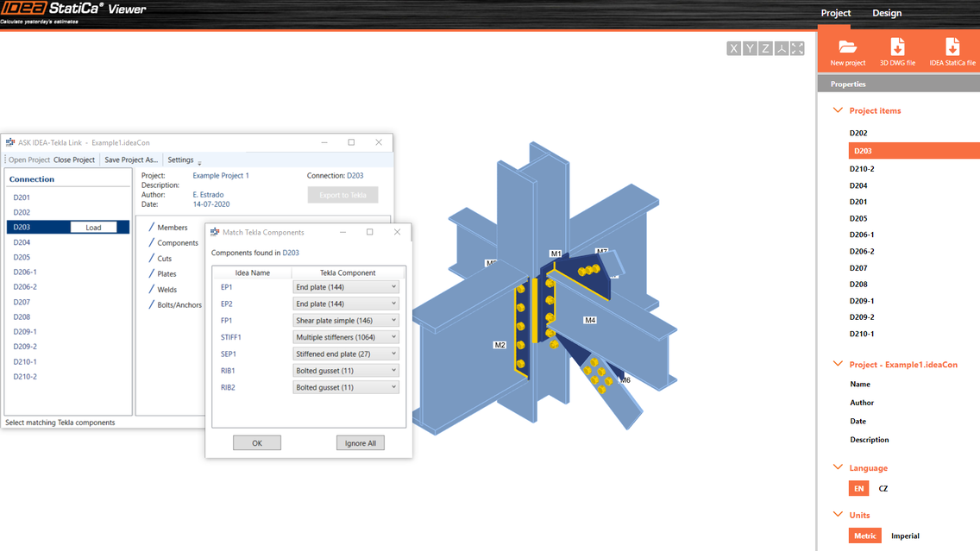Select Metric units
980x551 pixels.
coord(865,535)
